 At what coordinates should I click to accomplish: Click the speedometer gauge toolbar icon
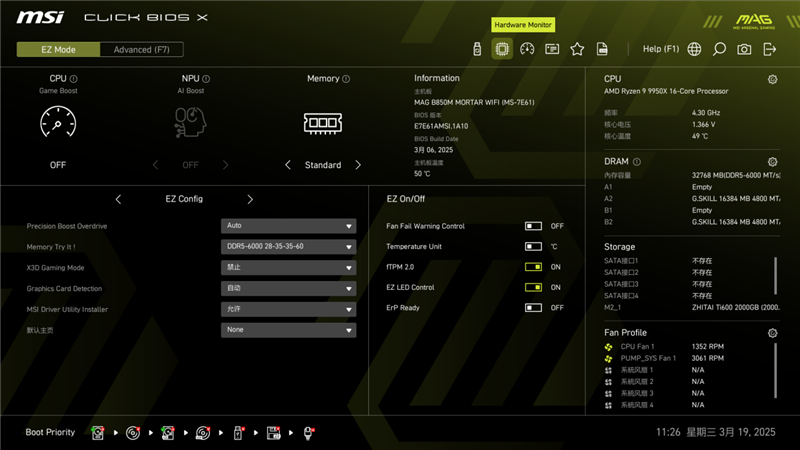(x=527, y=49)
